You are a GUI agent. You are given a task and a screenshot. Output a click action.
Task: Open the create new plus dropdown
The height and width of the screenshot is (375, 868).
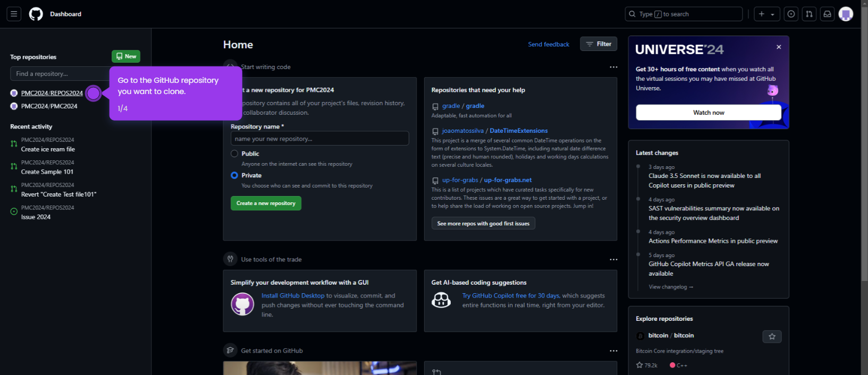[766, 14]
